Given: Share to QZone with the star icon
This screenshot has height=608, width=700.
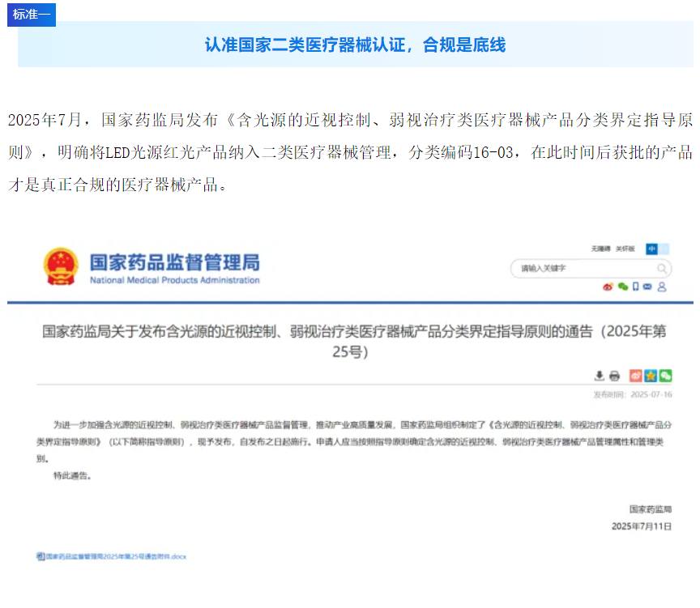Looking at the screenshot, I should coord(651,376).
